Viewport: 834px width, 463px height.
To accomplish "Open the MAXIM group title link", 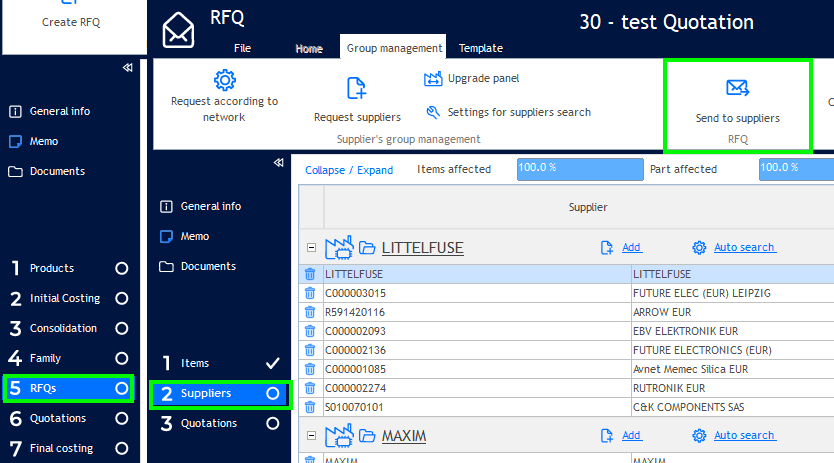I will (x=404, y=436).
